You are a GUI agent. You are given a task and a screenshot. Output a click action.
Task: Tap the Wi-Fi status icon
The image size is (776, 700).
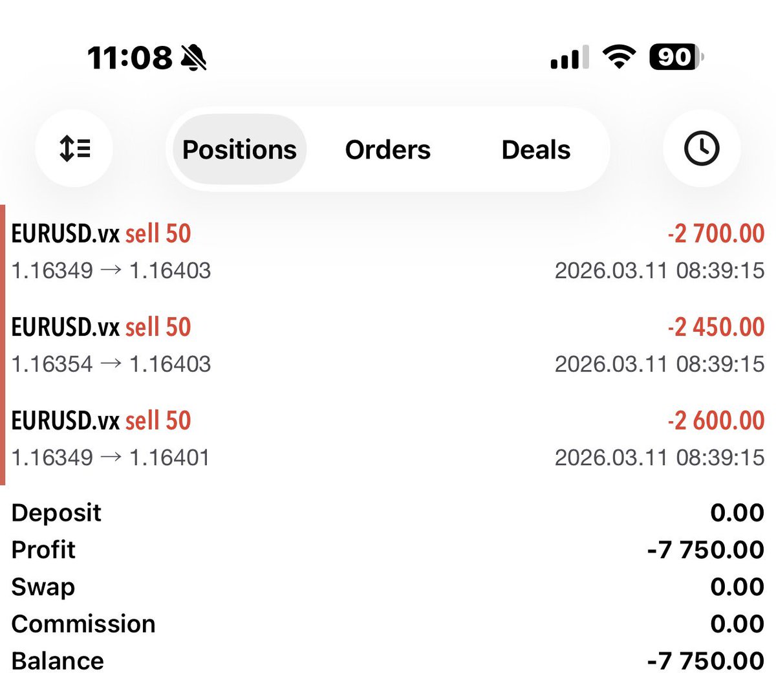(619, 57)
